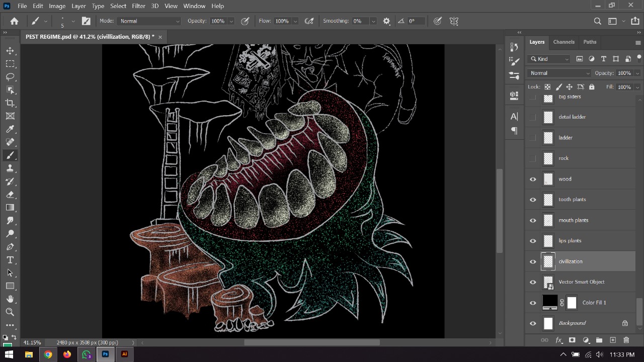Viewport: 644px width, 362px height.
Task: Hide the tooth plants layer
Action: coord(533,200)
